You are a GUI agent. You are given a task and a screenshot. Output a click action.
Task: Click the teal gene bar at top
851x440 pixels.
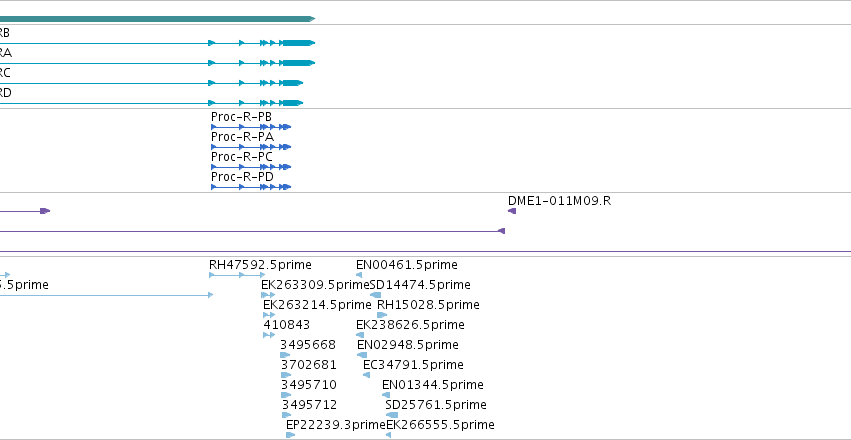tap(157, 19)
